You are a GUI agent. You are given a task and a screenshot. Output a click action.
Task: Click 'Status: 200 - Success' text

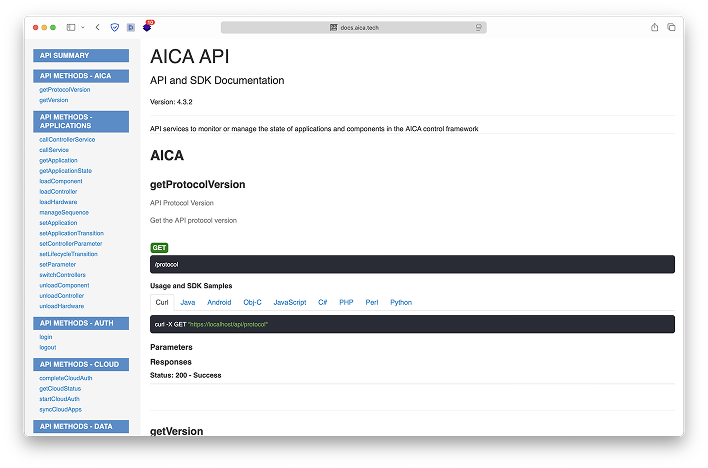click(x=186, y=376)
